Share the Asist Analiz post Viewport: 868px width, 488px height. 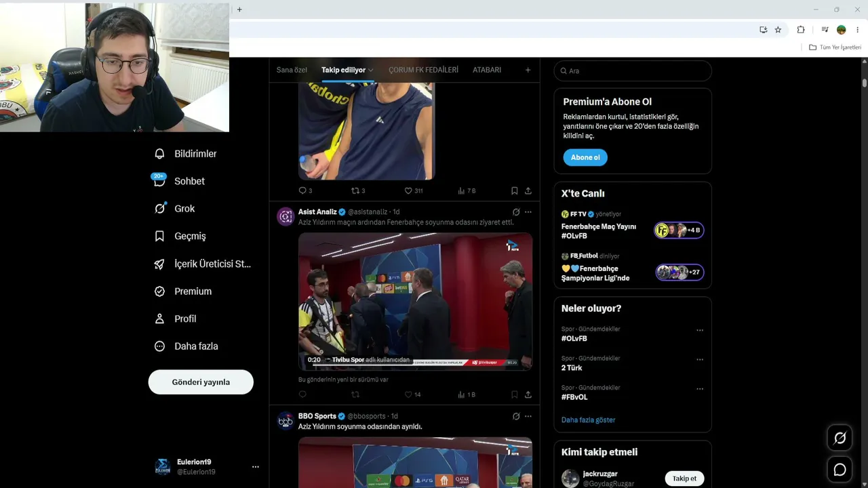tap(528, 394)
